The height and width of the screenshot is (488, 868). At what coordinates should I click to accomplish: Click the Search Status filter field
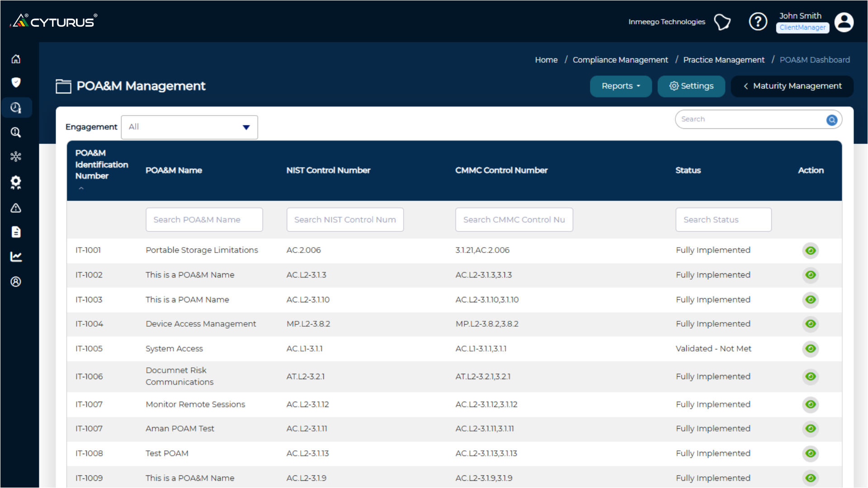[723, 220]
